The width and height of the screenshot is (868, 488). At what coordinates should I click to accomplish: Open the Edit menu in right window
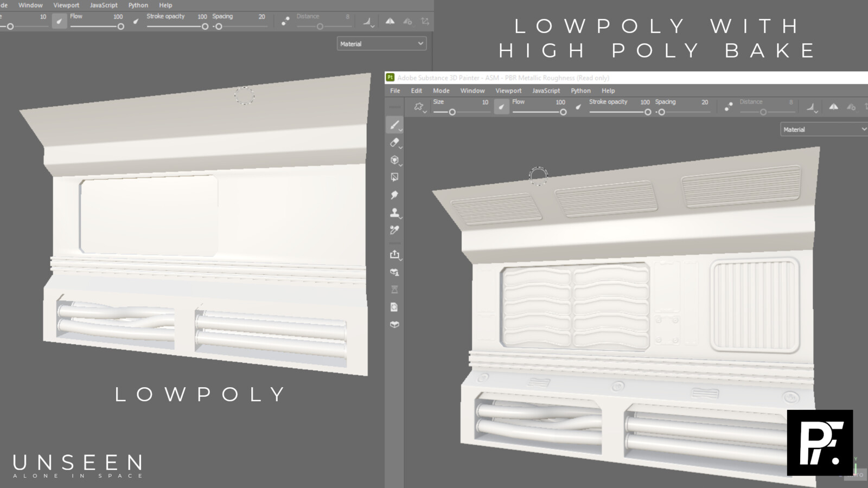click(x=416, y=91)
